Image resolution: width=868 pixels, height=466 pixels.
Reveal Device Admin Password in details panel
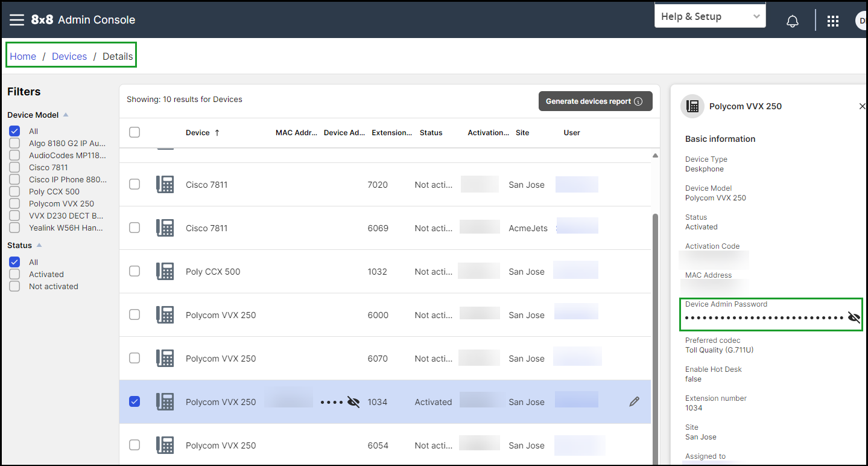pyautogui.click(x=854, y=318)
